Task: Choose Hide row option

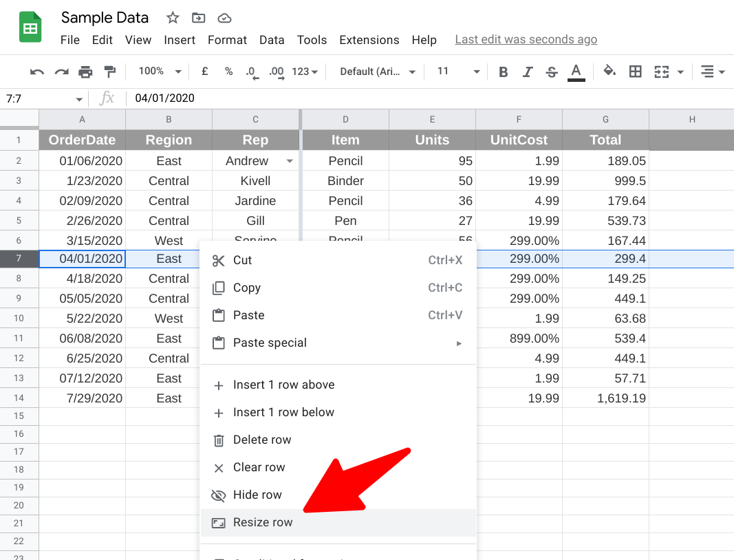Action: coord(338,495)
